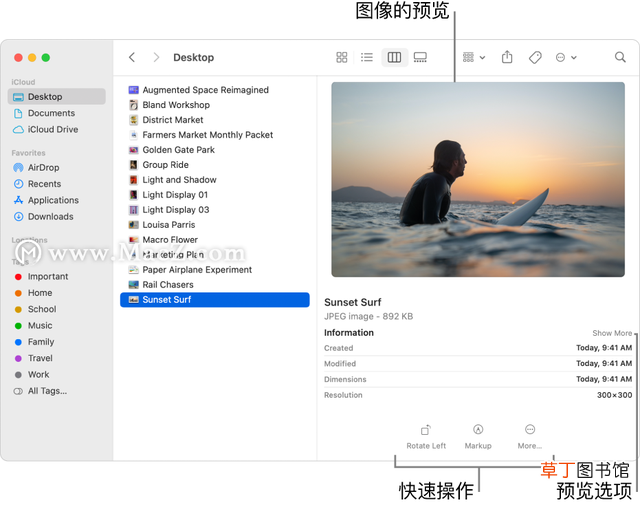
Task: Click the search magnifier icon
Action: (620, 57)
